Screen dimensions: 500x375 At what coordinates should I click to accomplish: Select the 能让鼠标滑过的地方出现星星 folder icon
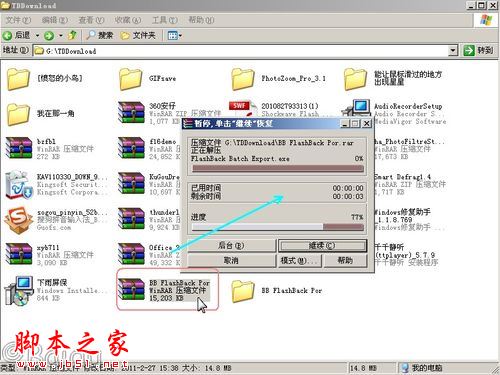(355, 79)
